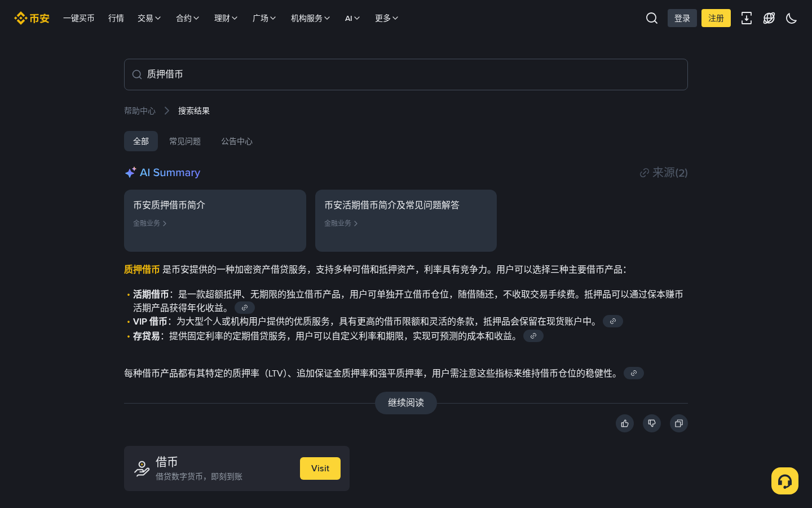Expand the 机构服务 dropdown menu
Viewport: 812px width, 508px height.
pos(310,18)
